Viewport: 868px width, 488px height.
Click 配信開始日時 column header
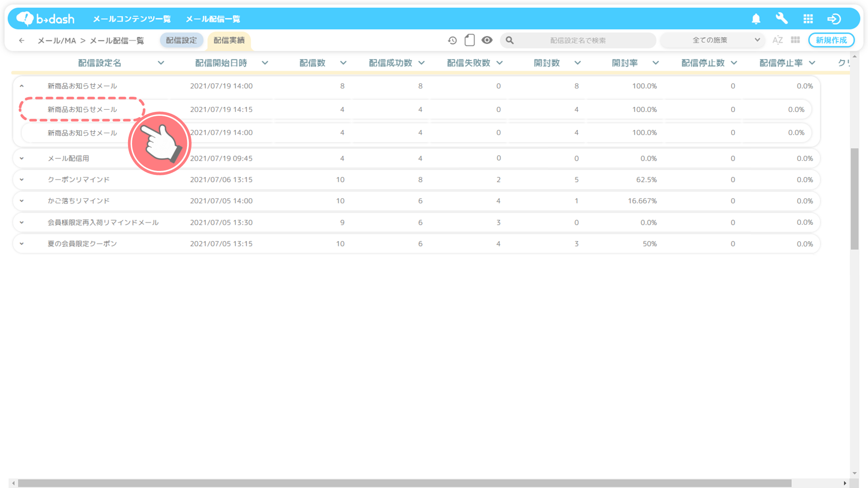pyautogui.click(x=221, y=63)
